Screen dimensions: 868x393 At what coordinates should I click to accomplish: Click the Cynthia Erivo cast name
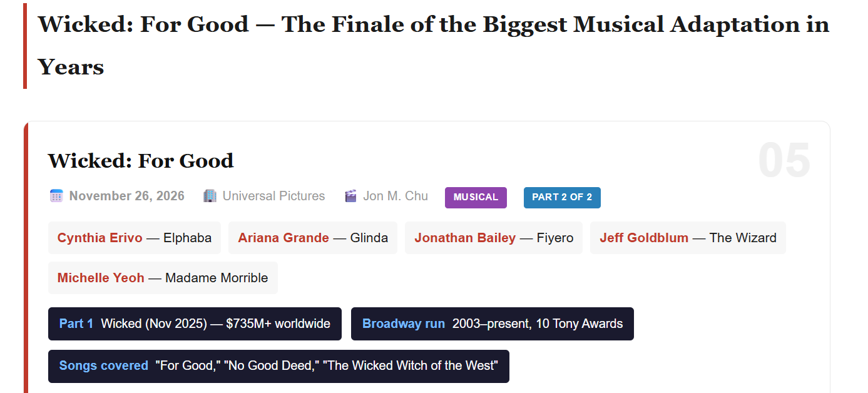[x=100, y=238]
